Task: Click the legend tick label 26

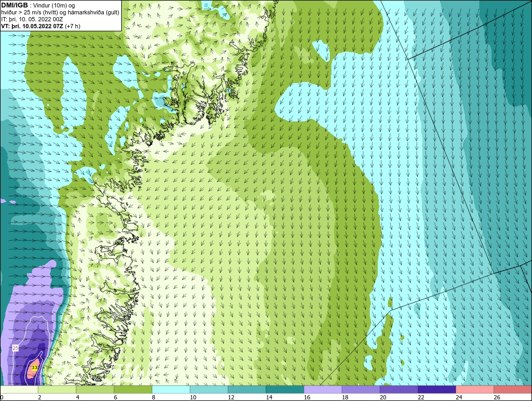Action: [x=497, y=397]
